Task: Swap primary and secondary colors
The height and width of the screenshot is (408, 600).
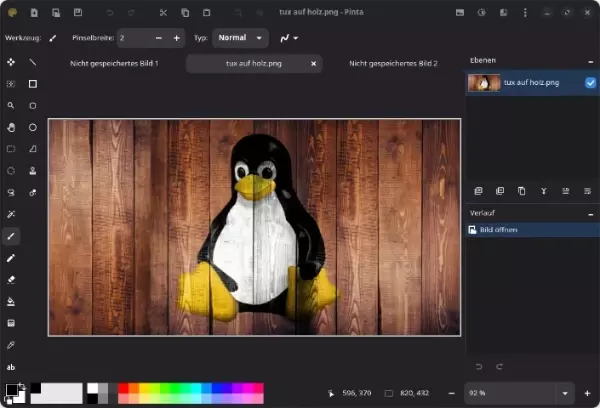Action: point(22,386)
